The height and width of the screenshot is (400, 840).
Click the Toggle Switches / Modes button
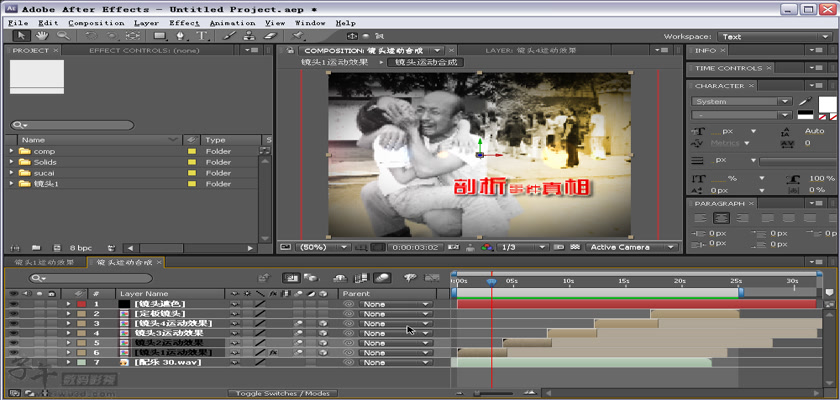pos(282,393)
